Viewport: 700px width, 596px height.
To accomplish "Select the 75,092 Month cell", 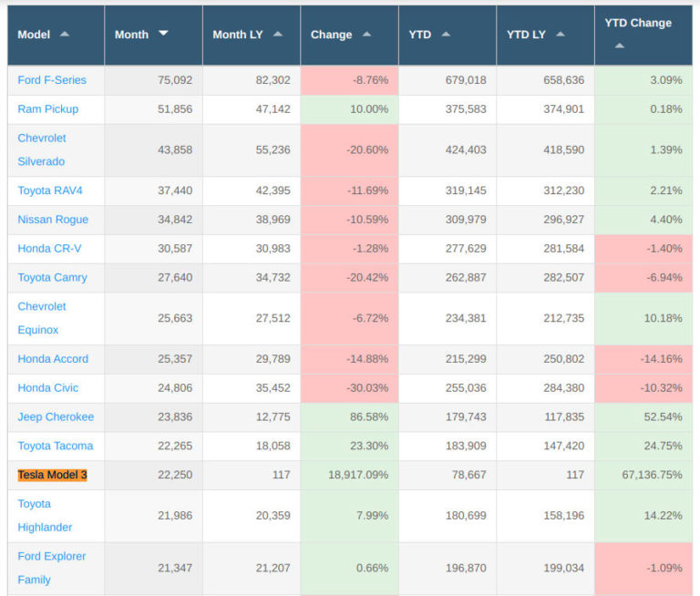I will coord(153,80).
